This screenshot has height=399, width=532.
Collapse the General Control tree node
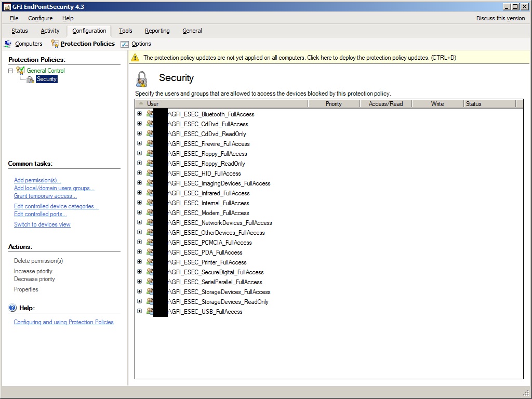coord(10,71)
